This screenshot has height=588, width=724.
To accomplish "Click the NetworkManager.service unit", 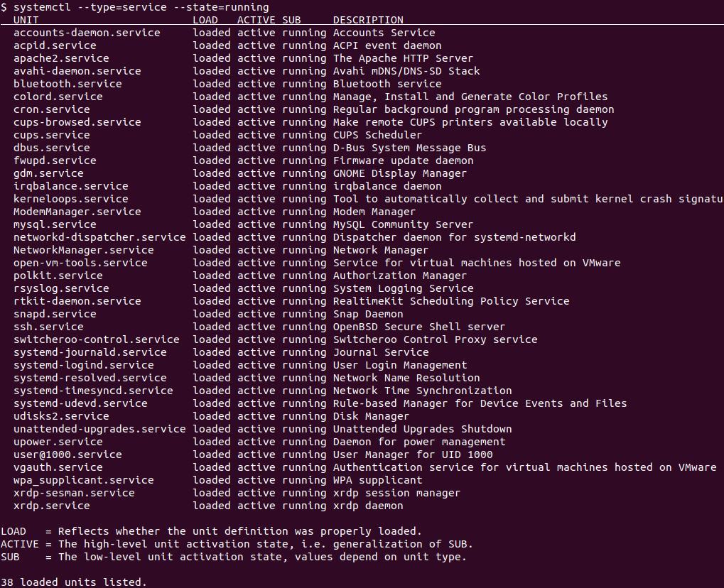I will pyautogui.click(x=84, y=250).
